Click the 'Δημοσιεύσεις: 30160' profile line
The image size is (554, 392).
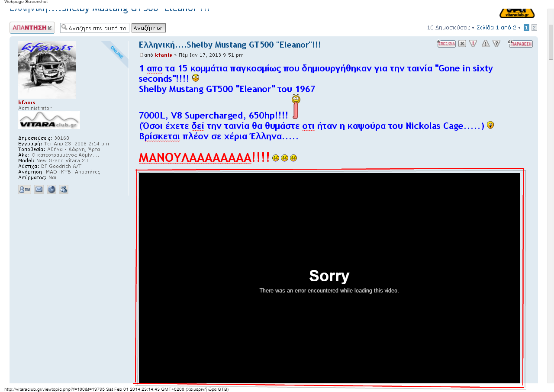click(44, 138)
